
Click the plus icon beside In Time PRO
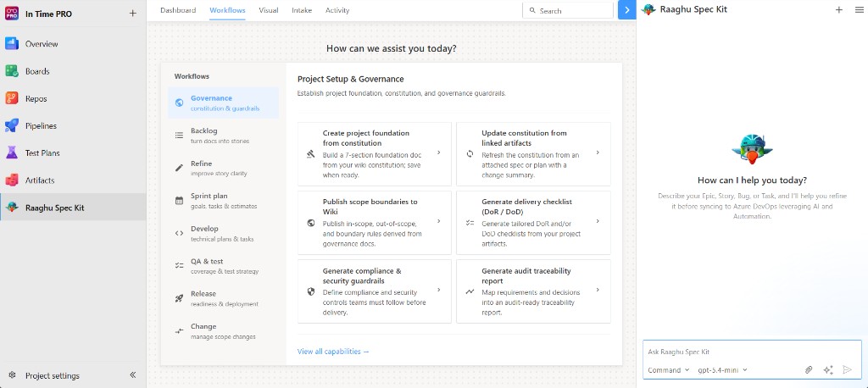point(133,14)
